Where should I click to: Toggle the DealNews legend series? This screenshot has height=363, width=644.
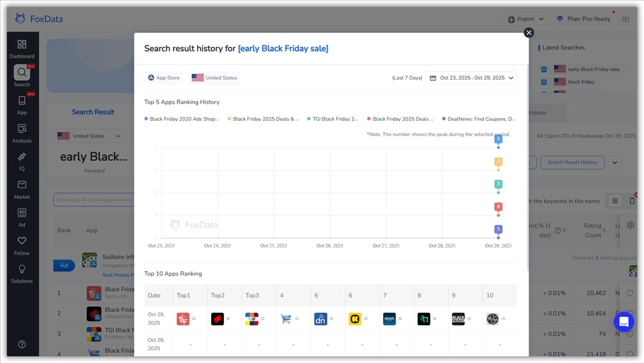coord(478,119)
